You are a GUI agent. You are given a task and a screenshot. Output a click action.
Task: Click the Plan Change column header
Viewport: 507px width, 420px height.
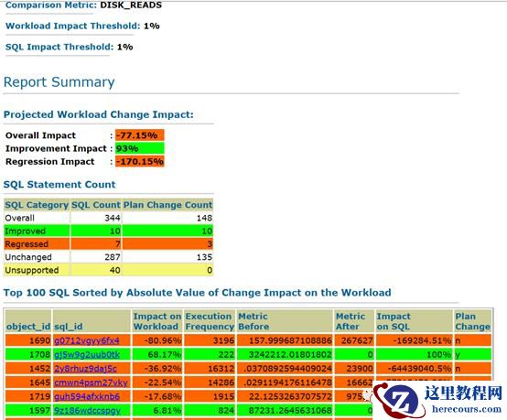click(472, 321)
